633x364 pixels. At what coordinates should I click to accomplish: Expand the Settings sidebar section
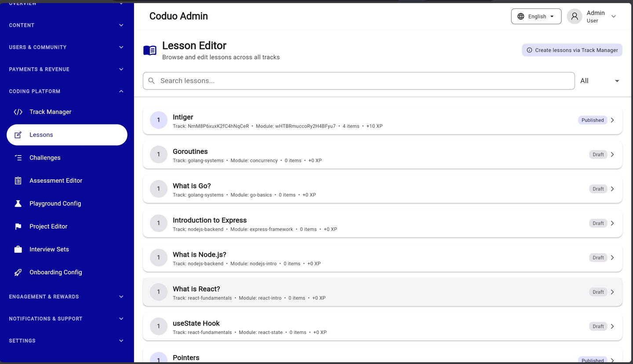(67, 341)
